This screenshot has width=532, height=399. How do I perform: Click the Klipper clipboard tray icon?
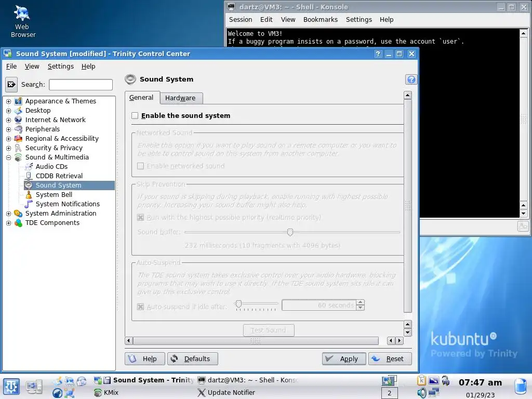(421, 380)
